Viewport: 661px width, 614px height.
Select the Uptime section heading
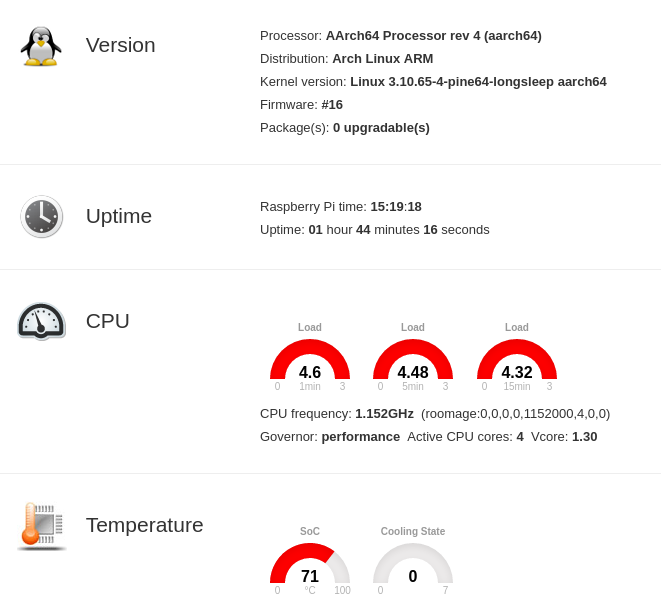(x=119, y=216)
